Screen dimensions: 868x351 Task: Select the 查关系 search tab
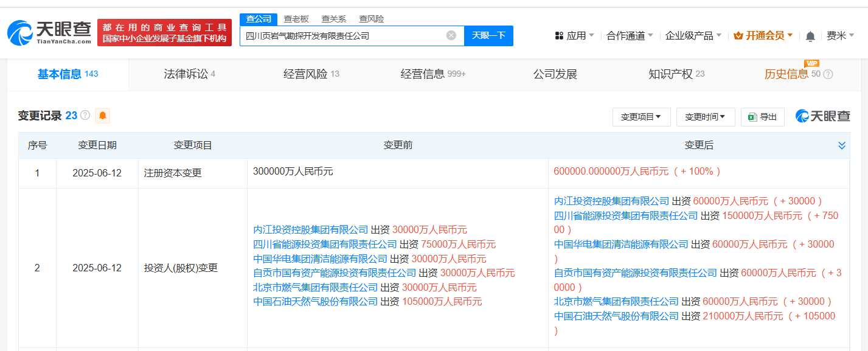coord(333,19)
